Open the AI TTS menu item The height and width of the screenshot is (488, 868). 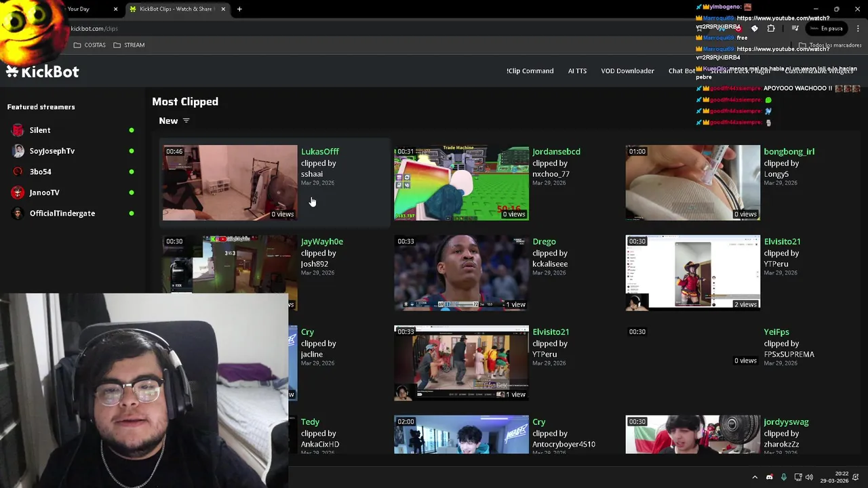pos(577,70)
